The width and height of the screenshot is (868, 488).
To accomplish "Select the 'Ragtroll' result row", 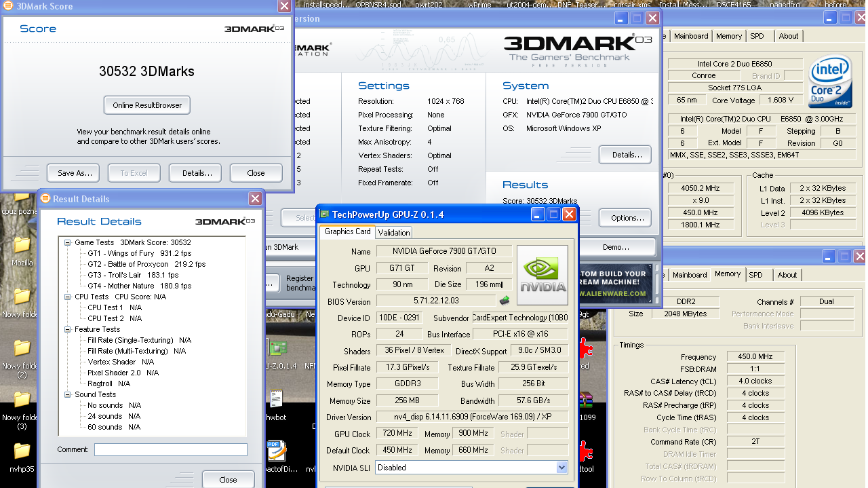I will (x=108, y=383).
